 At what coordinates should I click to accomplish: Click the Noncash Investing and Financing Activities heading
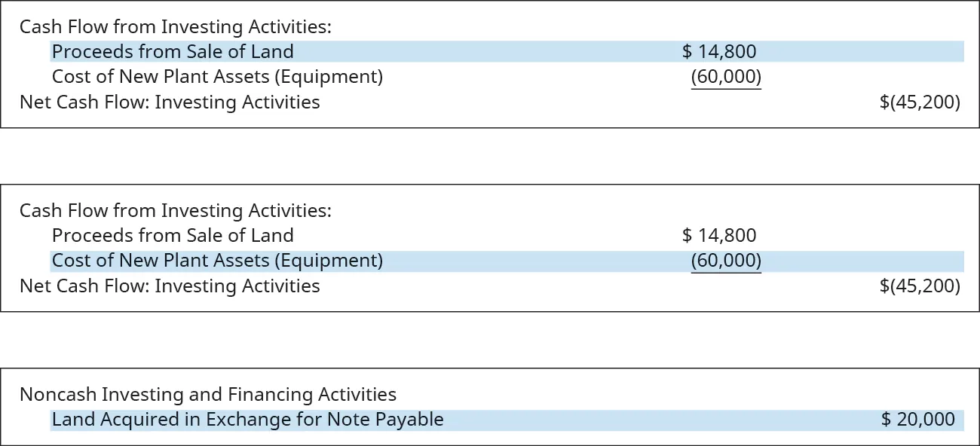208,395
